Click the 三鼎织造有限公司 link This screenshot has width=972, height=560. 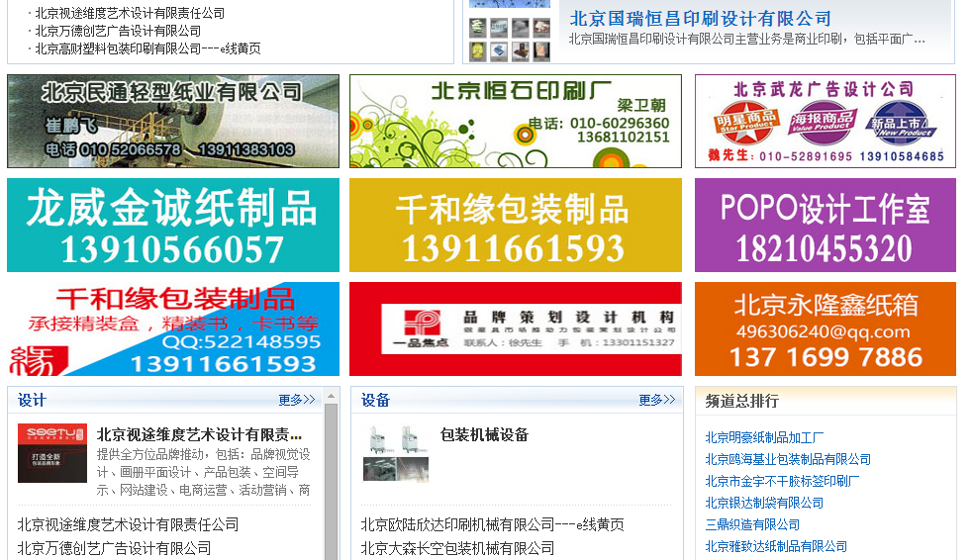pos(752,524)
